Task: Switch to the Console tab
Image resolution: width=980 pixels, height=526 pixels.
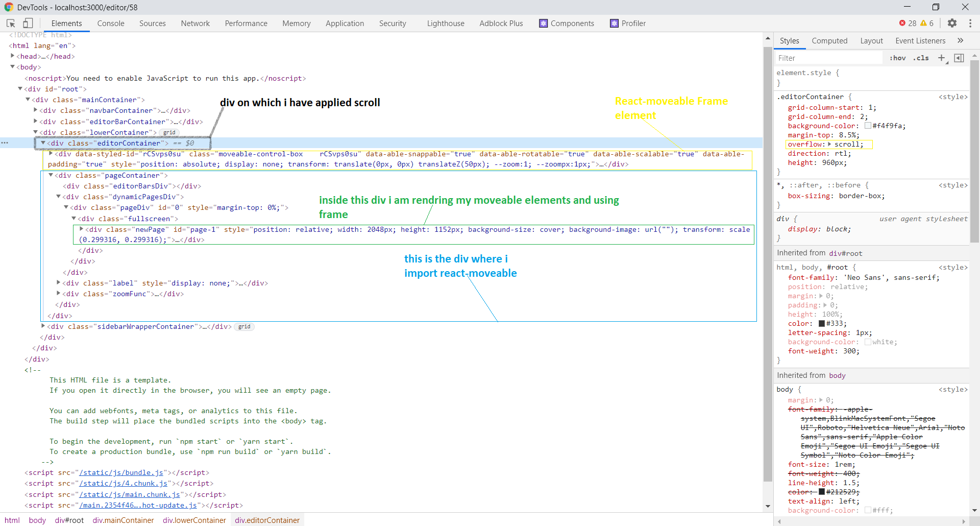Action: tap(111, 23)
